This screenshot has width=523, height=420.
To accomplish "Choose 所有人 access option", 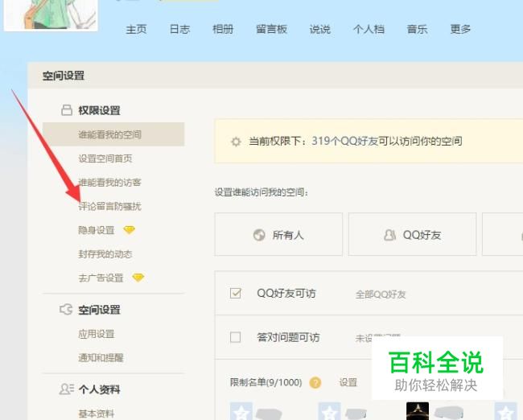I will click(278, 234).
